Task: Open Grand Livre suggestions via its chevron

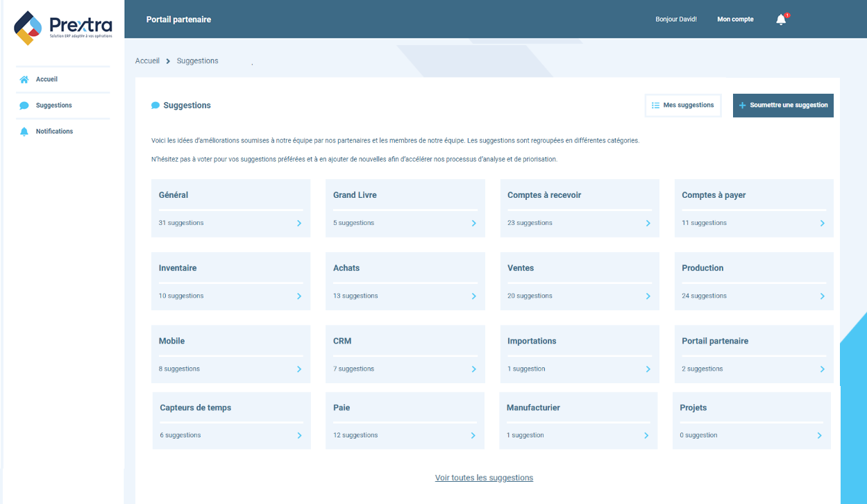Action: click(x=473, y=224)
